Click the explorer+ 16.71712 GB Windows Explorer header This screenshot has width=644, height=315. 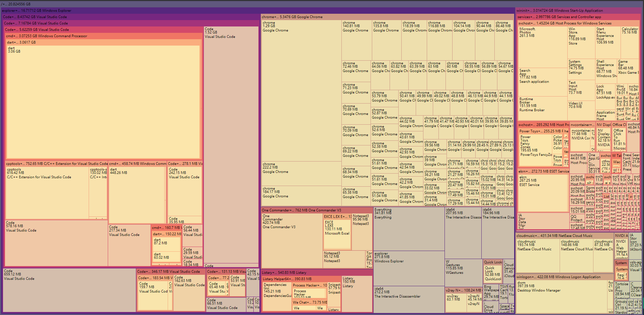pos(258,10)
